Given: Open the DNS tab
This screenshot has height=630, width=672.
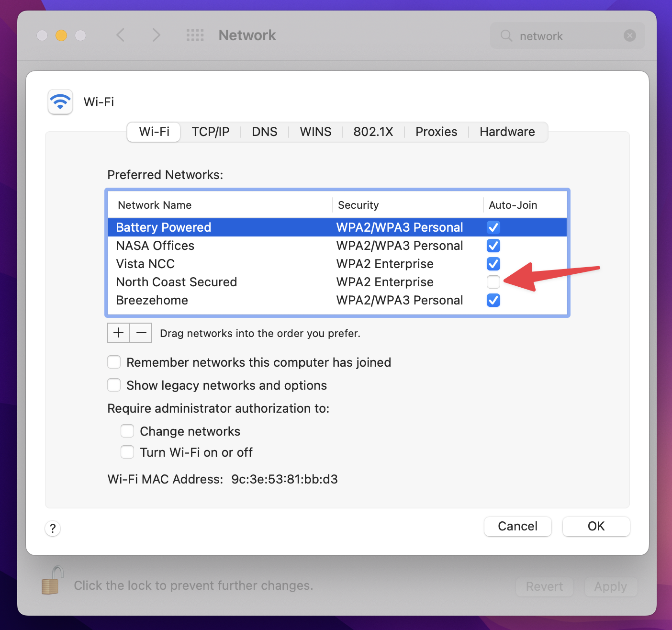Looking at the screenshot, I should point(264,132).
